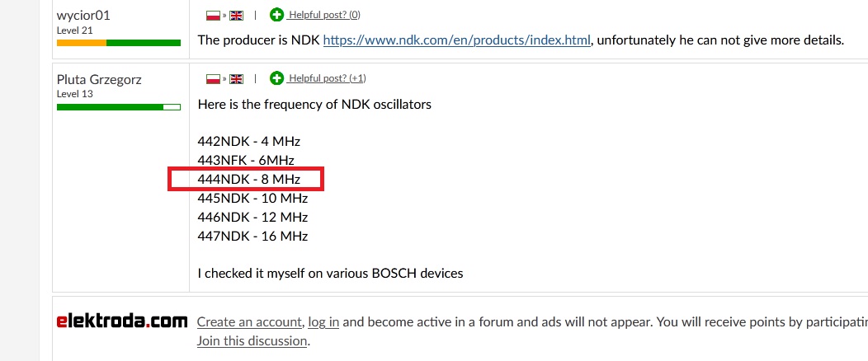
Task: Mark wycior01's post as helpful (0)
Action: tap(324, 15)
